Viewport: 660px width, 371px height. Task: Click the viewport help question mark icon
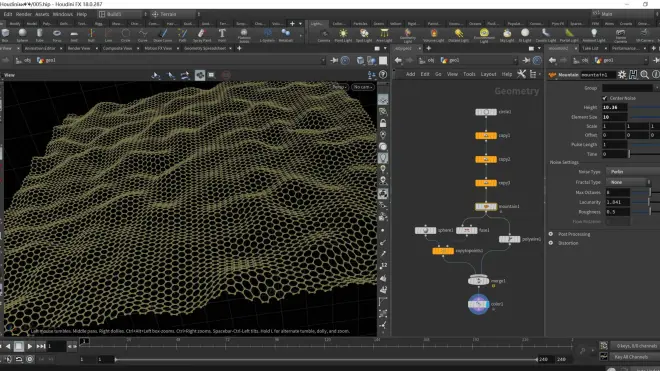point(383,75)
